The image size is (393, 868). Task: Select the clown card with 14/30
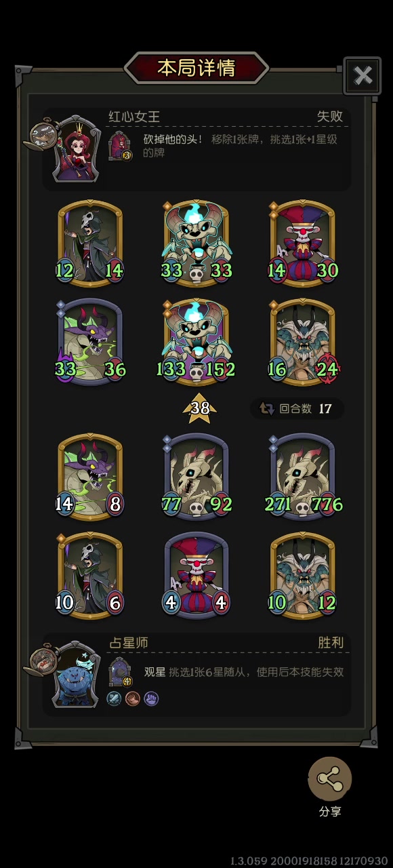[x=303, y=243]
